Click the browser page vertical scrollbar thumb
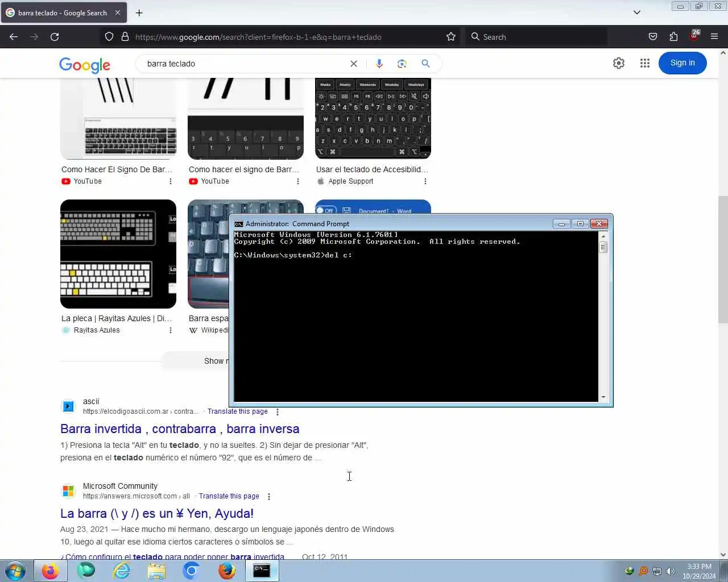728x582 pixels. pos(723,259)
